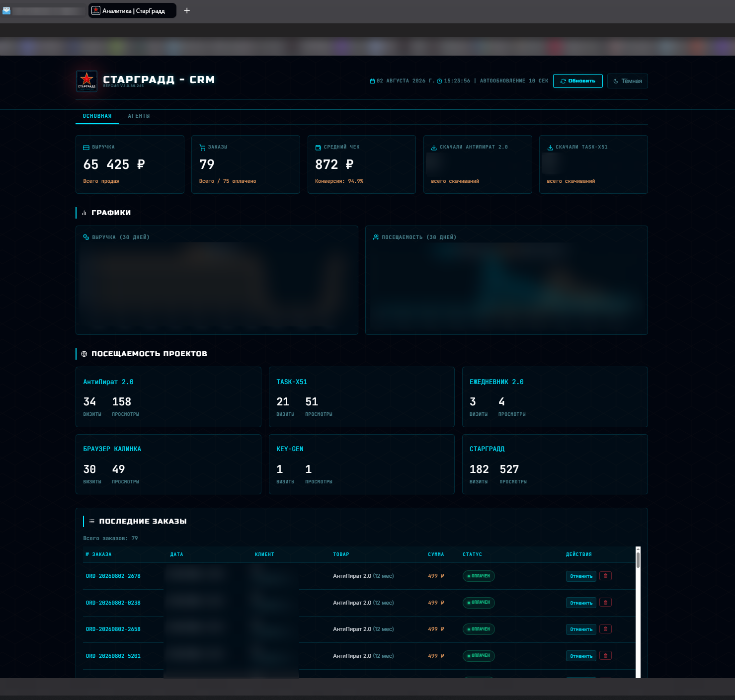Switch to the Агенты tab
The image size is (735, 700).
point(139,116)
